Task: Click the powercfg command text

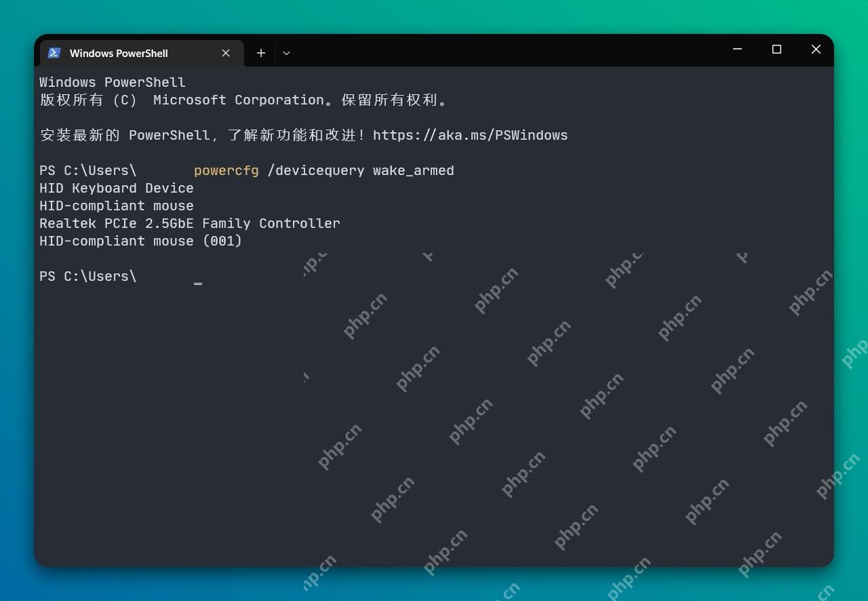Action: (x=226, y=171)
